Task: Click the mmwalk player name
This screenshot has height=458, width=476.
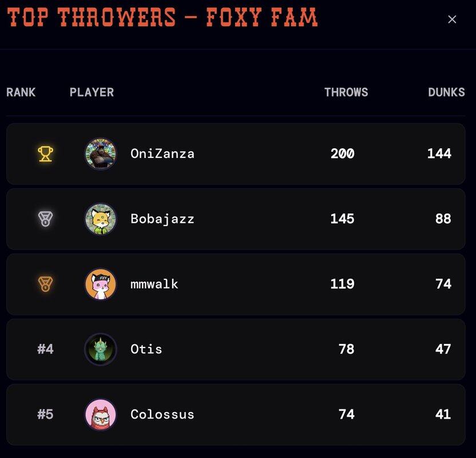Action: pyautogui.click(x=154, y=284)
